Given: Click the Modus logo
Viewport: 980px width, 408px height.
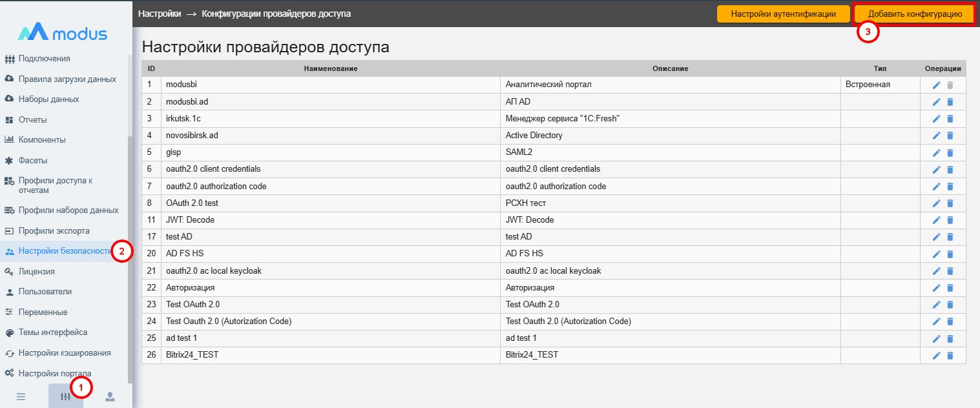Looking at the screenshot, I should [63, 32].
